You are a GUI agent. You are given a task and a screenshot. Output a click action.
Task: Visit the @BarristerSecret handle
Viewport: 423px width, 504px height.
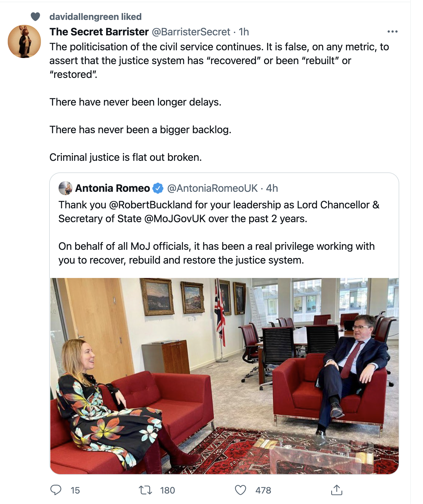[x=191, y=32]
